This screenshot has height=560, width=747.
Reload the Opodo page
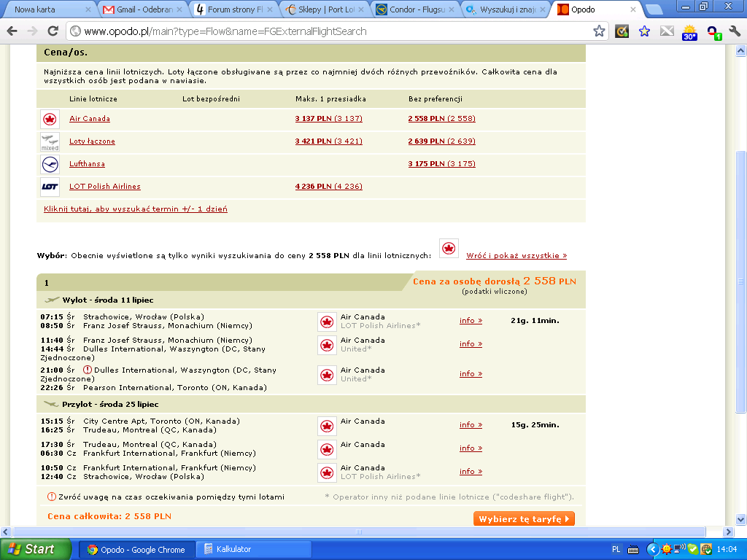point(53,31)
